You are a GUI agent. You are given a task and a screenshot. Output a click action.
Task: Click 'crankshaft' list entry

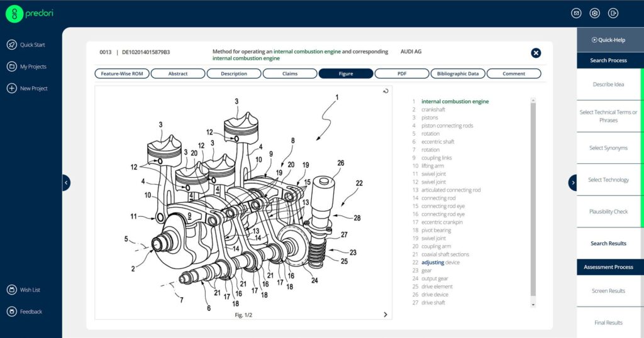coord(433,109)
